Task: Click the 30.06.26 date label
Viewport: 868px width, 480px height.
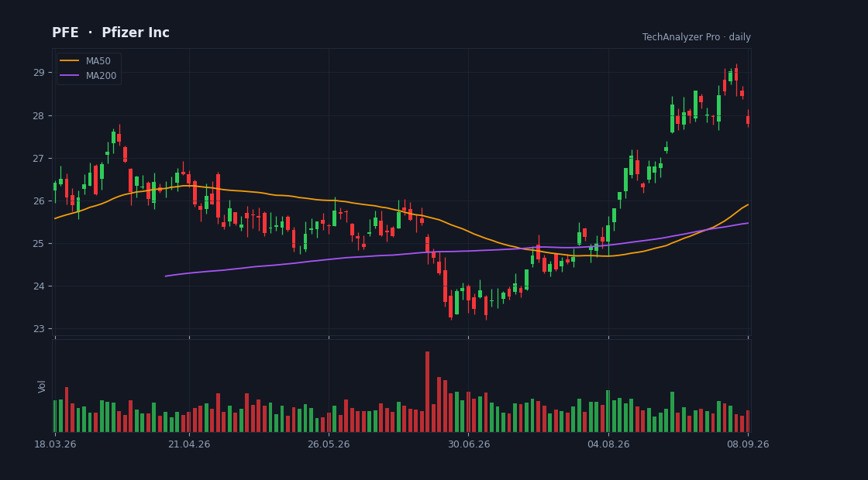Action: 468,444
